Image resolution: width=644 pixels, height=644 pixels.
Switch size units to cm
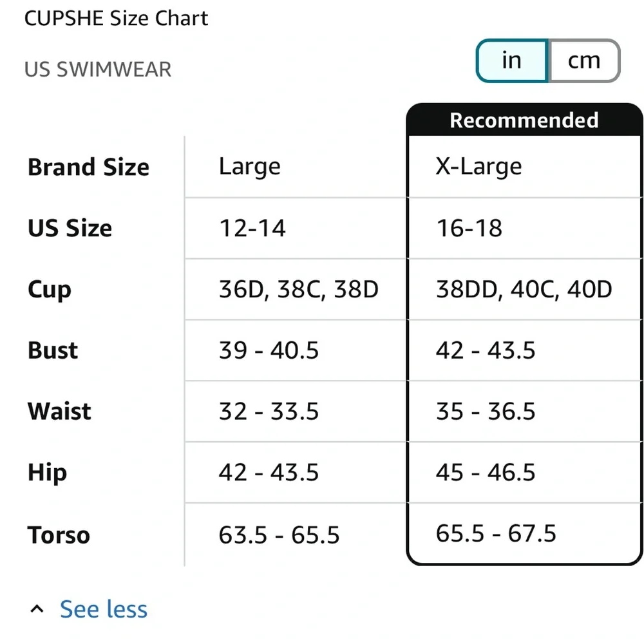584,61
